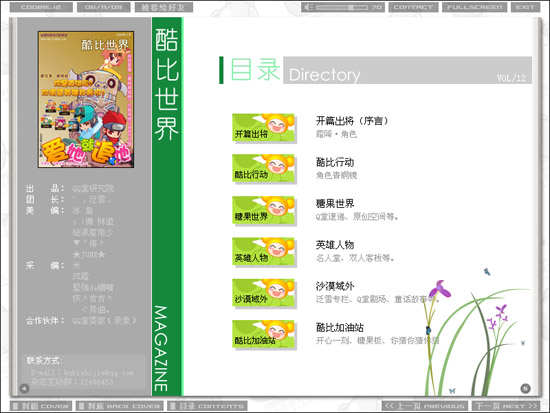Screen dimensions: 550x413
Task: Click the 杂志互助群 group number line
Action: (72, 382)
